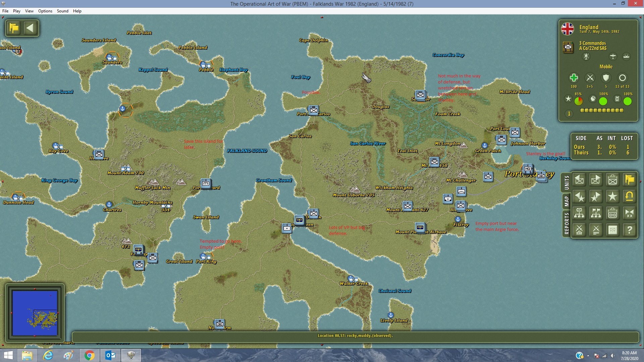Open Google Chrome from the taskbar
The width and height of the screenshot is (644, 362).
tap(89, 355)
